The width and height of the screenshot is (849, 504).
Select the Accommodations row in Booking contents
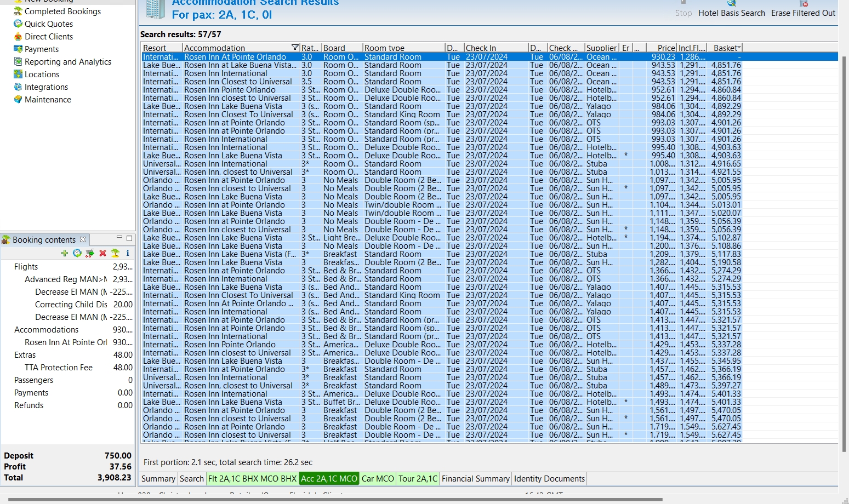point(69,330)
